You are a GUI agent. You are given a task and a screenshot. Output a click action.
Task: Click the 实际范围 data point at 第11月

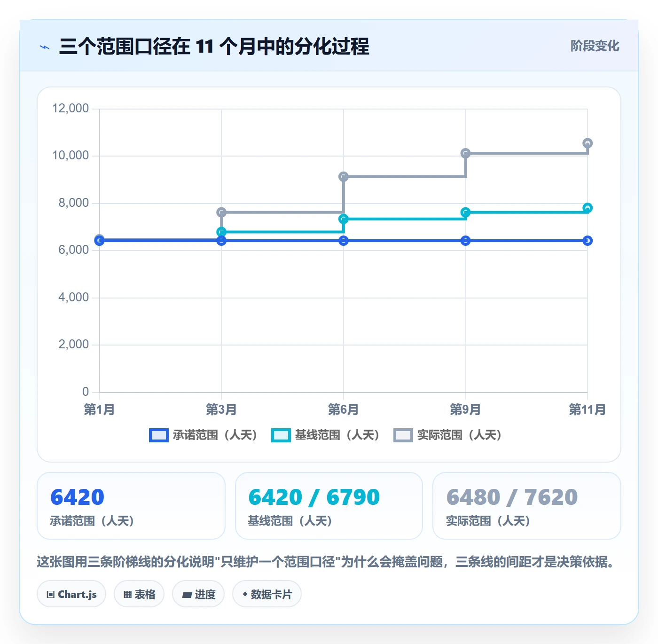(x=587, y=143)
